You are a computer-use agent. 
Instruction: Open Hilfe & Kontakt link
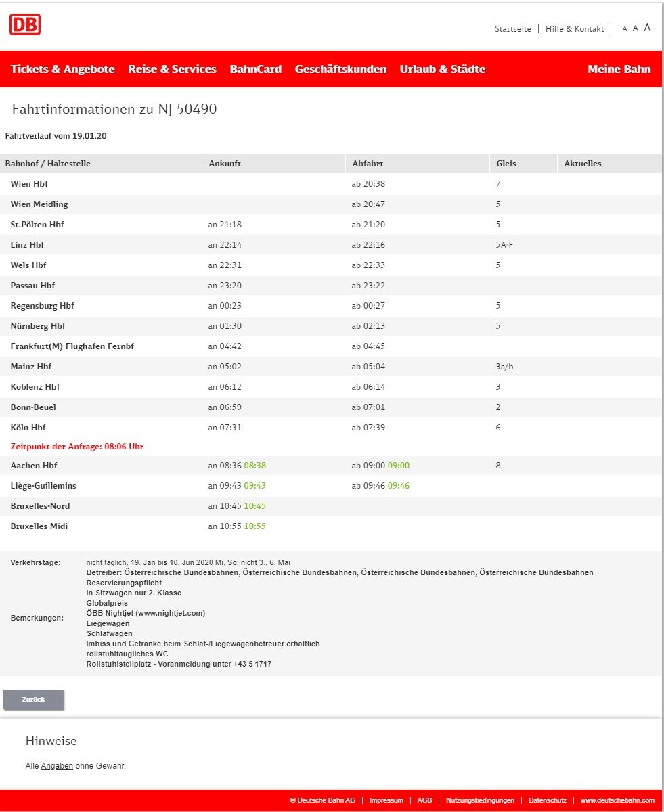coord(574,29)
